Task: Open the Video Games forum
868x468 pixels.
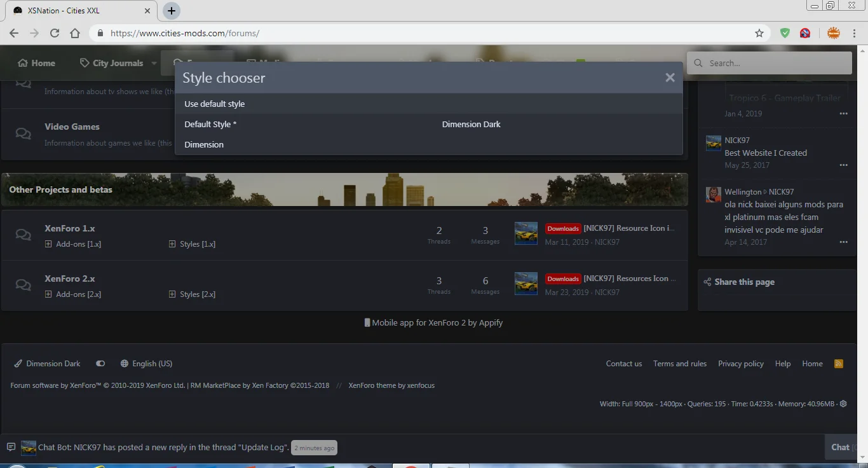Action: point(72,127)
